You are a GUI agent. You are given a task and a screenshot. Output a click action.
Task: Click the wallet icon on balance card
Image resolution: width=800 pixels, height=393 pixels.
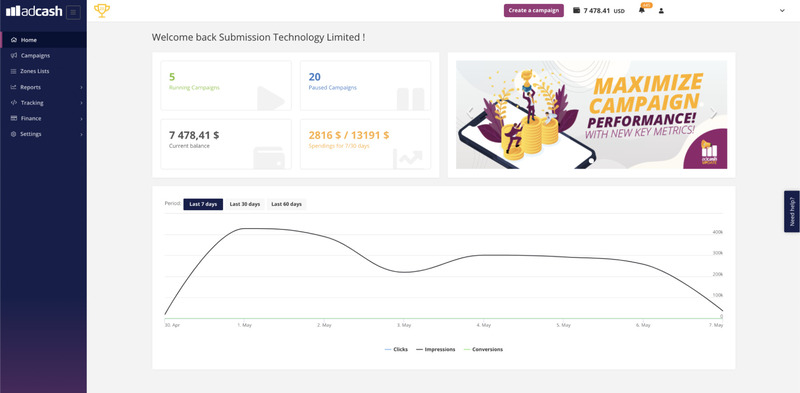tap(269, 158)
